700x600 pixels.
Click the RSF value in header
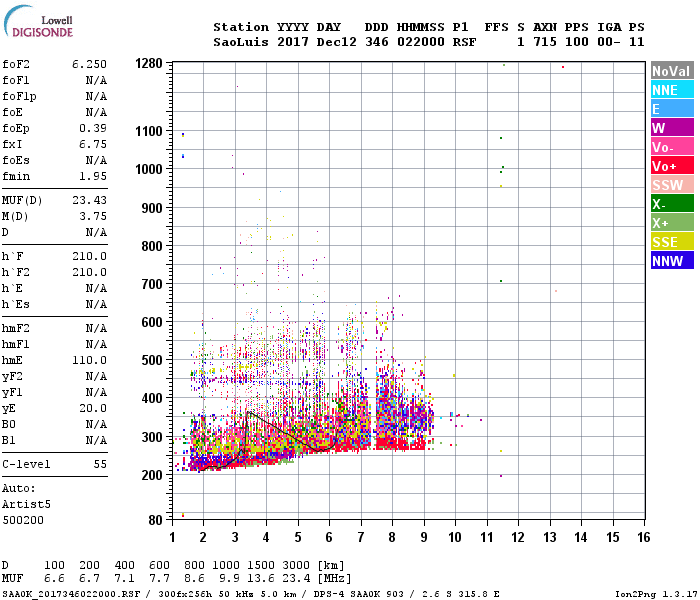click(x=464, y=42)
